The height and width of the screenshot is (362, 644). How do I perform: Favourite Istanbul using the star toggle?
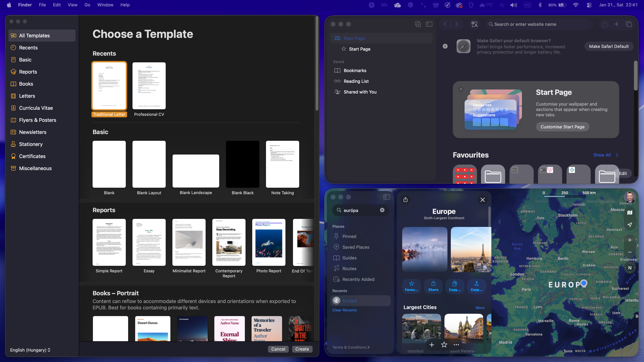coord(444,345)
